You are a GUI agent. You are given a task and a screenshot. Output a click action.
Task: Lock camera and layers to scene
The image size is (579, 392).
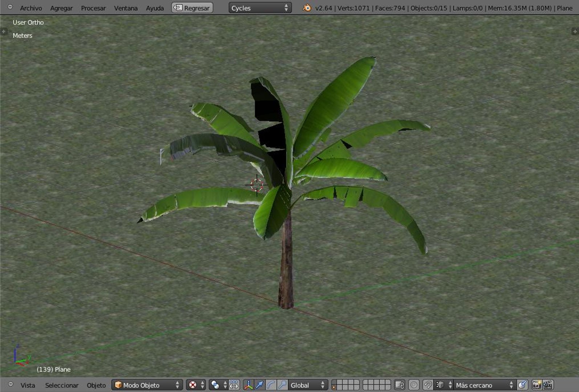point(400,385)
